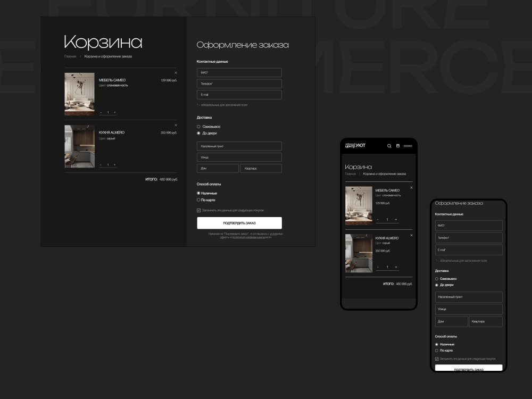This screenshot has height=399, width=532.
Task: Open the hamburger menu on the mobile screen
Action: 409,145
